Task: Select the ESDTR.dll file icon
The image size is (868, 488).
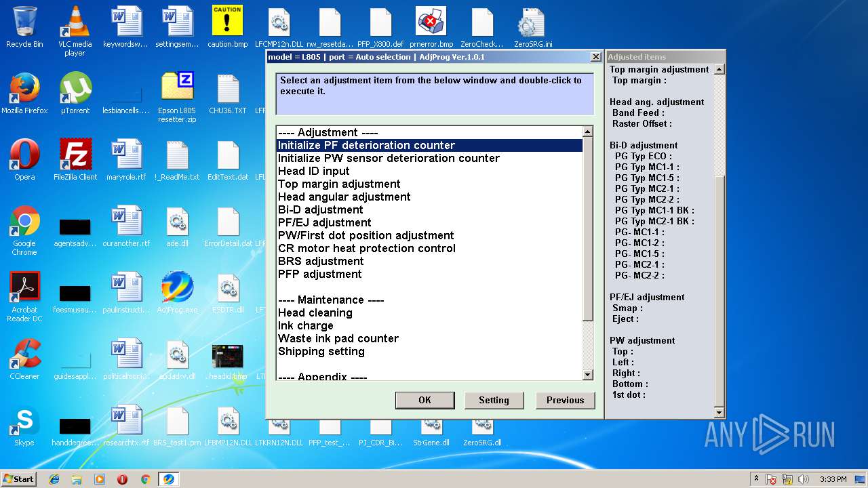Action: click(228, 293)
